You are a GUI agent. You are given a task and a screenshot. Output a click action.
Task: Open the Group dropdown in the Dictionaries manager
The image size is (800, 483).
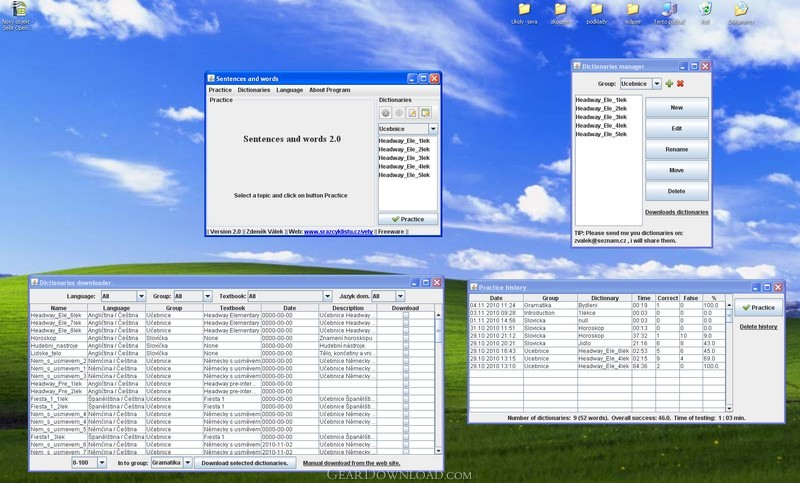[x=657, y=84]
